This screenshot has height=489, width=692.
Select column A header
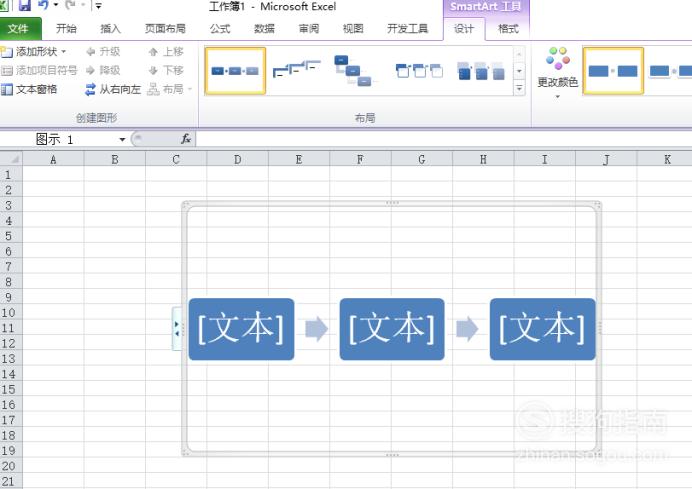[x=53, y=160]
